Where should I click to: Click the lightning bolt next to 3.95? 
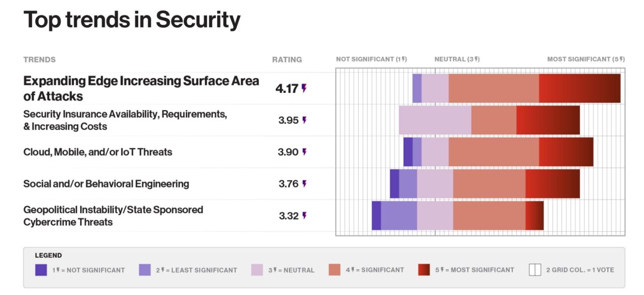[x=304, y=120]
